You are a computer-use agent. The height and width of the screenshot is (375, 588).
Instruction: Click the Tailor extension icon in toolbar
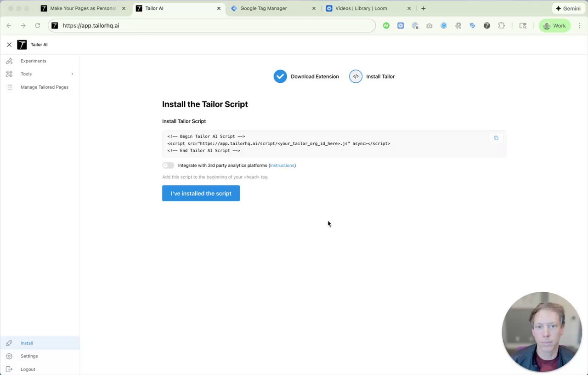487,26
